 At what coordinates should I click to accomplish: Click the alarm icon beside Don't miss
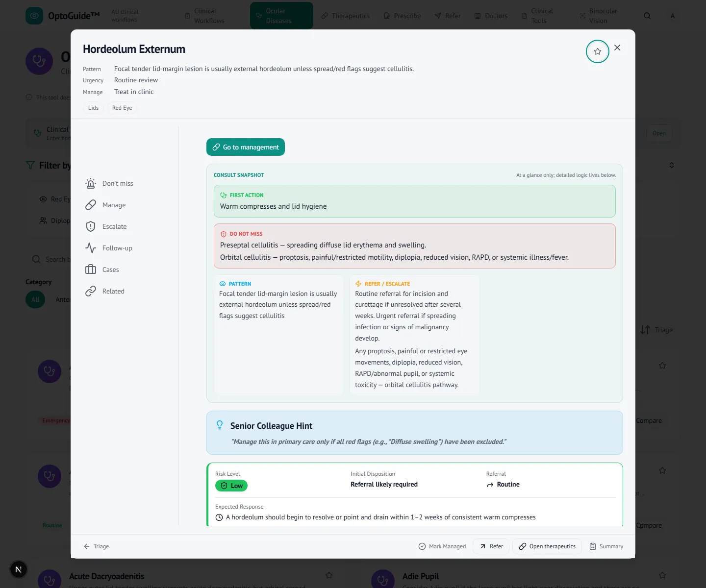pyautogui.click(x=91, y=183)
